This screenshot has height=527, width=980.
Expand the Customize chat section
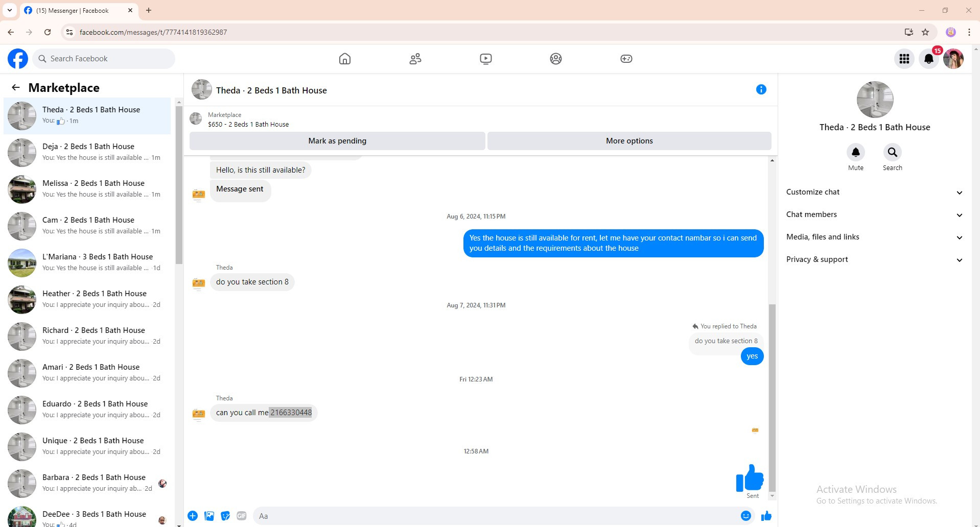874,192
